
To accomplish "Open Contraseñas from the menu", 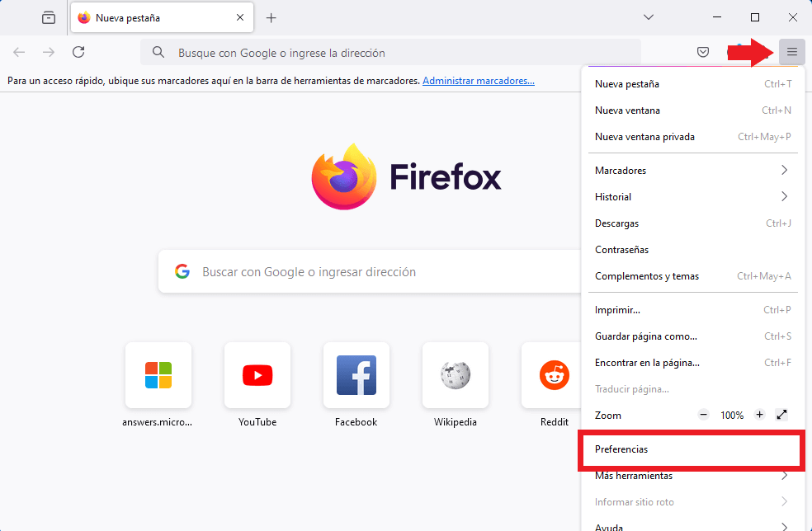I will (x=693, y=250).
